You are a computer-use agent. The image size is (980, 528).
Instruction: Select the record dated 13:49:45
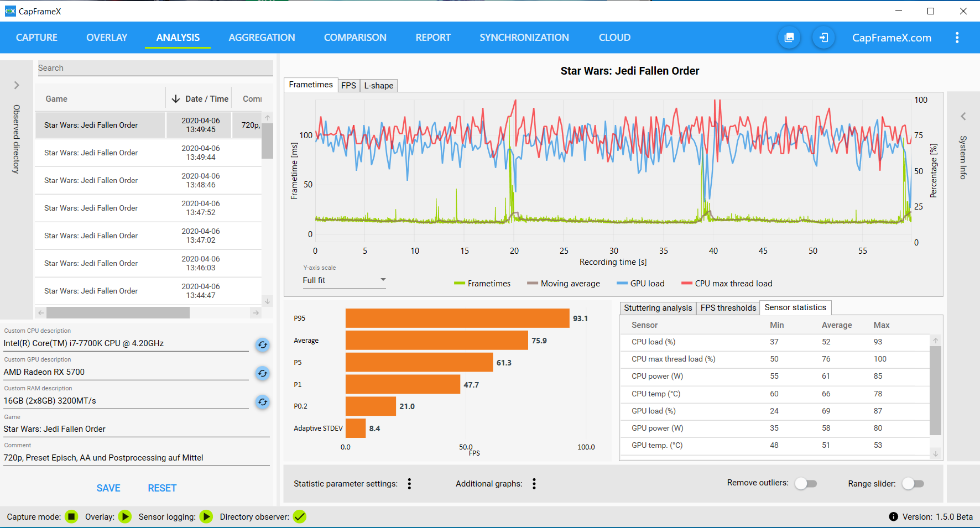click(x=148, y=125)
